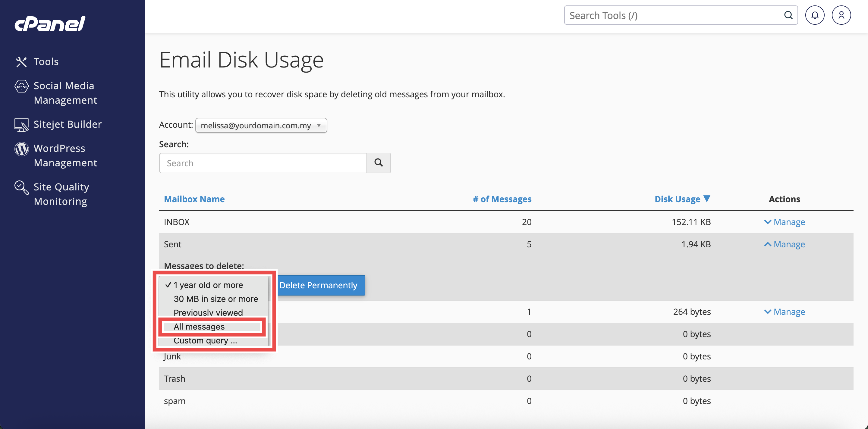Open Site Quality Monitoring sidebar item

click(61, 194)
